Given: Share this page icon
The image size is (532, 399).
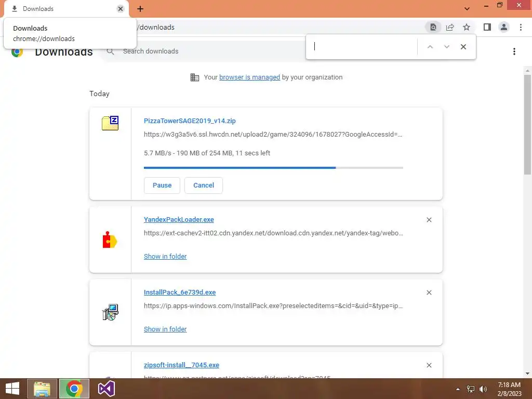Looking at the screenshot, I should point(450,27).
